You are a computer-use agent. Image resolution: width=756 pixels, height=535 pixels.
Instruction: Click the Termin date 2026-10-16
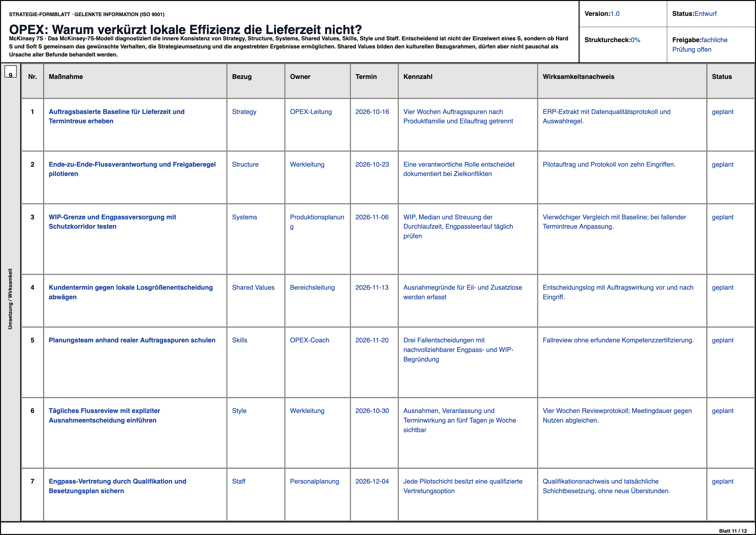click(372, 112)
